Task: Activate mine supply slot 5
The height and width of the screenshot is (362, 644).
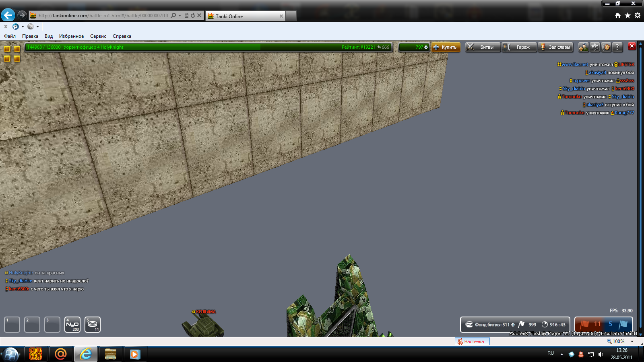Action: click(93, 325)
